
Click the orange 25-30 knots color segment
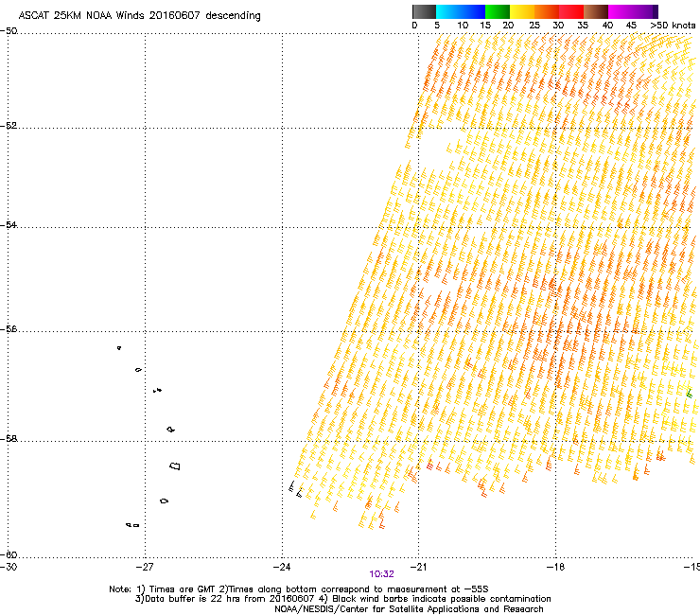pos(547,11)
